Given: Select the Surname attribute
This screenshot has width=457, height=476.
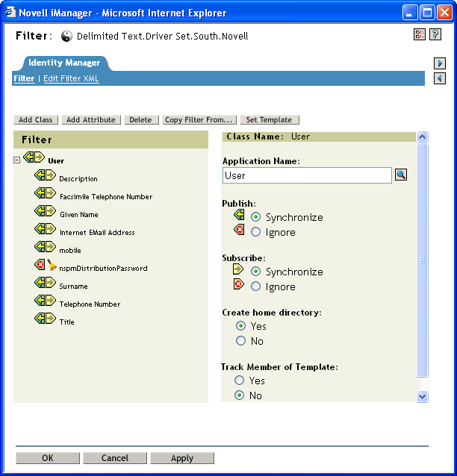Looking at the screenshot, I should [x=73, y=286].
